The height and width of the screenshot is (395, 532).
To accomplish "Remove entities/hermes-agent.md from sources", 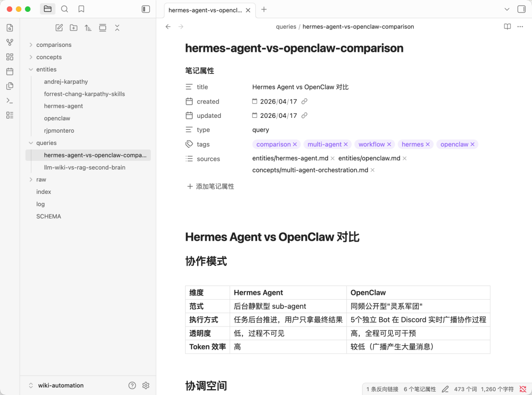I will [332, 158].
